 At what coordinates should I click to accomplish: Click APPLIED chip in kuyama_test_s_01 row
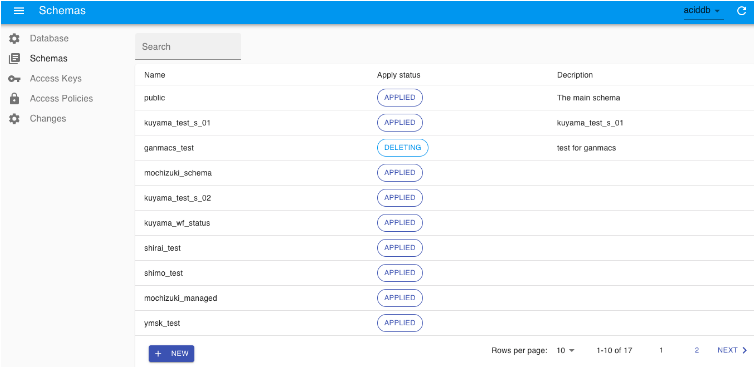coord(400,123)
